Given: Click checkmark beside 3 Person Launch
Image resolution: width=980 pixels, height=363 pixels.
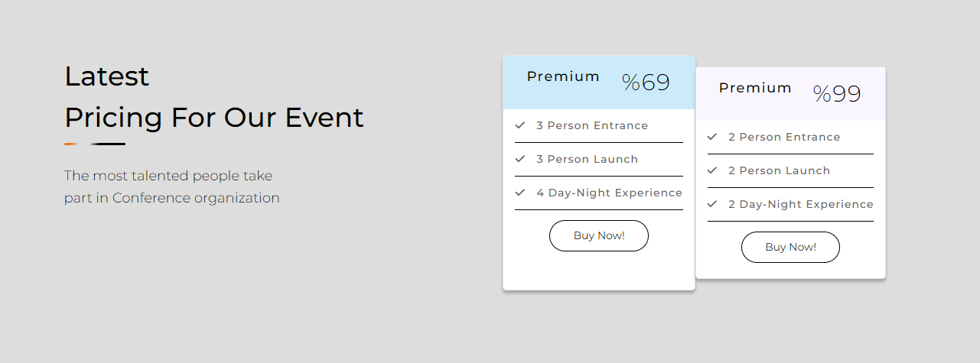Looking at the screenshot, I should 520,158.
